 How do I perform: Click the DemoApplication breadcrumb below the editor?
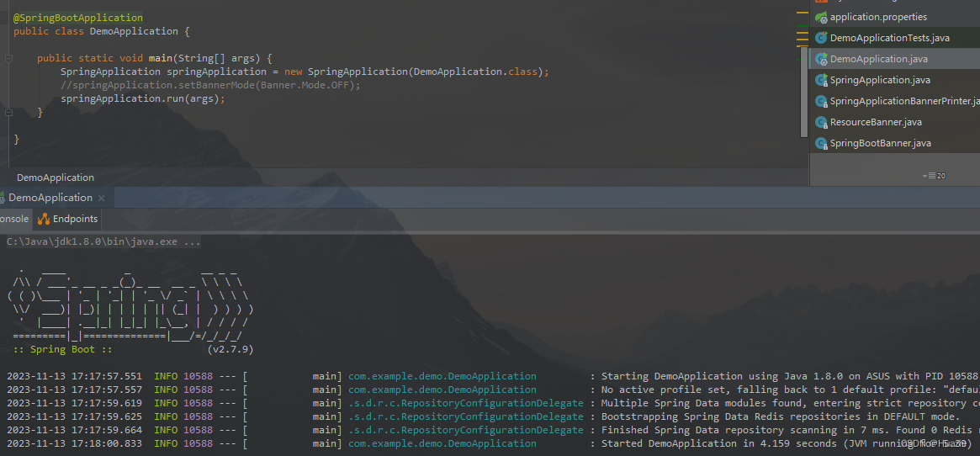56,178
